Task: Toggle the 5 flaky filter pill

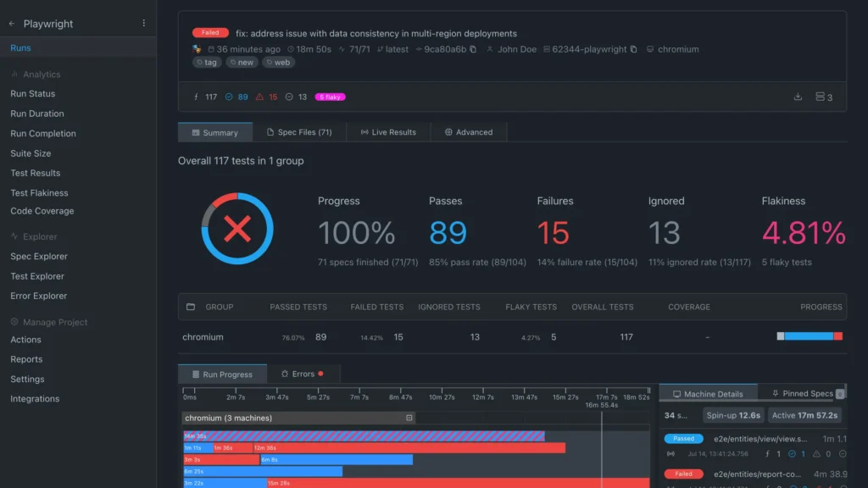Action: [x=331, y=97]
